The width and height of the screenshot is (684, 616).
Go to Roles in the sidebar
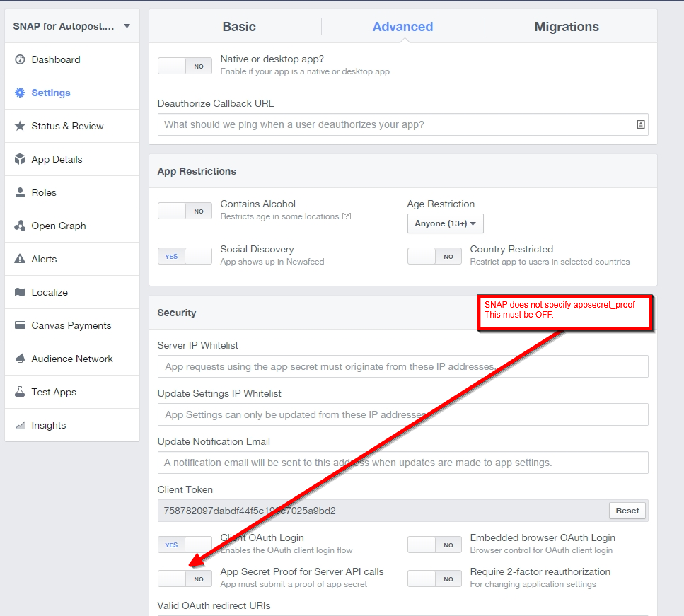coord(72,192)
